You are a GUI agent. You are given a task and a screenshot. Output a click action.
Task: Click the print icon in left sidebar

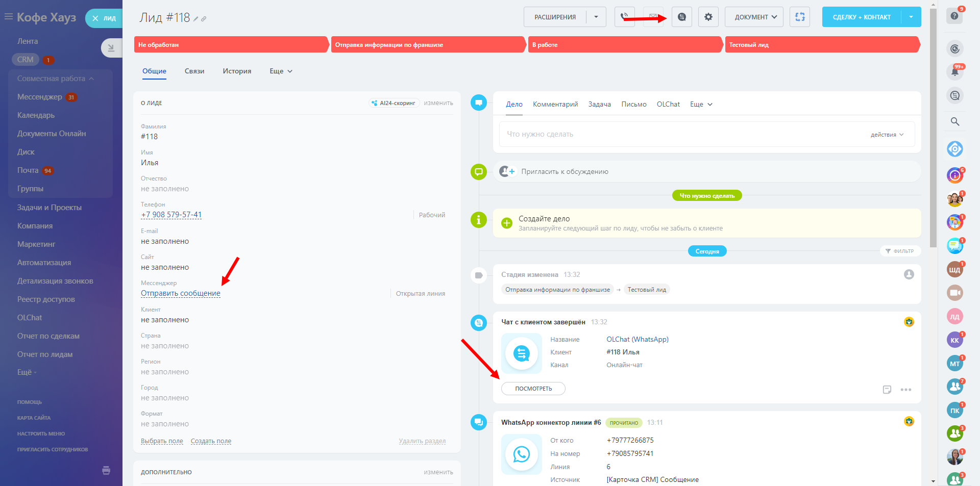(106, 470)
